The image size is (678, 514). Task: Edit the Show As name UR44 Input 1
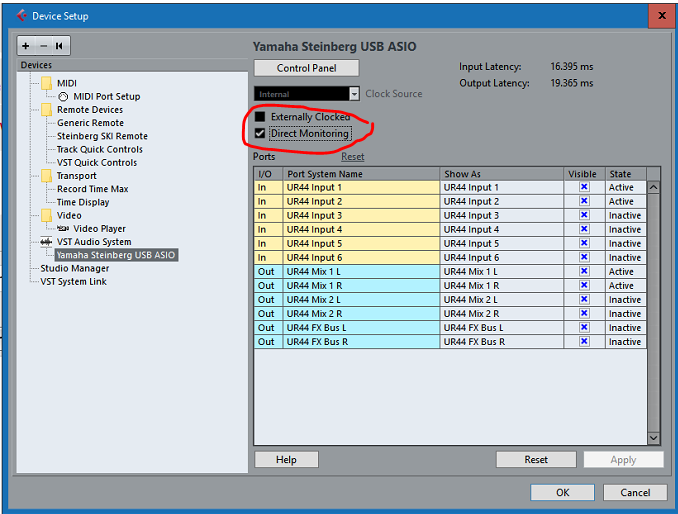[502, 187]
